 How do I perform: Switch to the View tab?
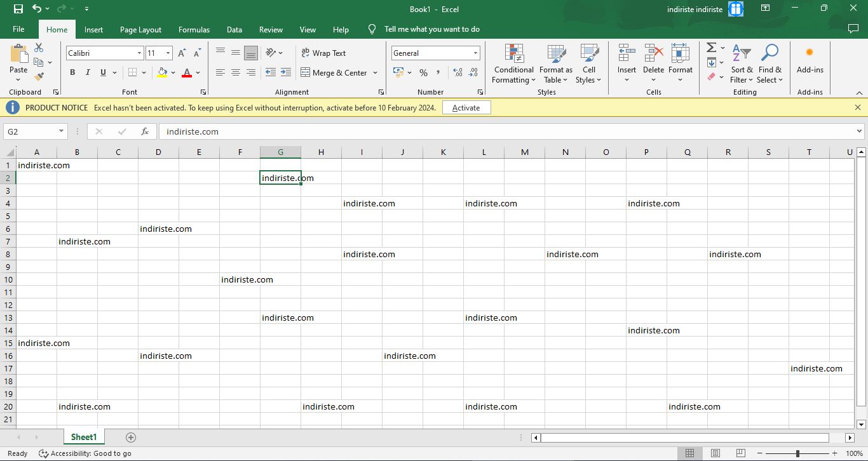coord(308,29)
